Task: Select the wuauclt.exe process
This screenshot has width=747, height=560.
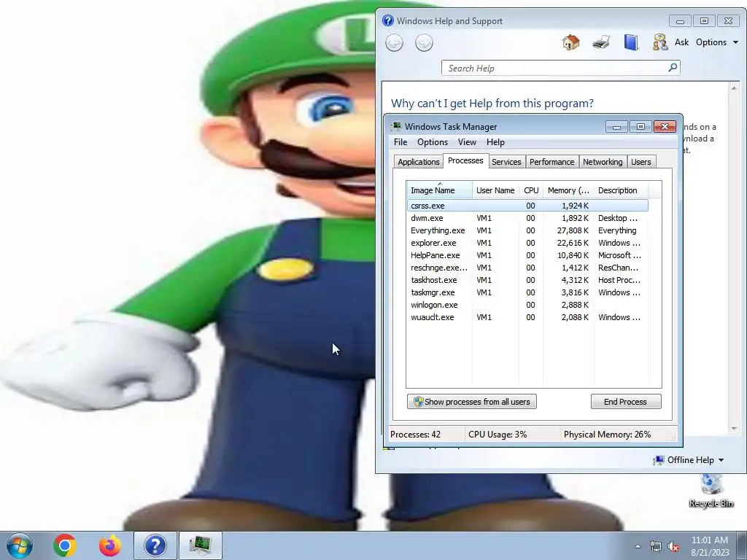Action: click(527, 317)
